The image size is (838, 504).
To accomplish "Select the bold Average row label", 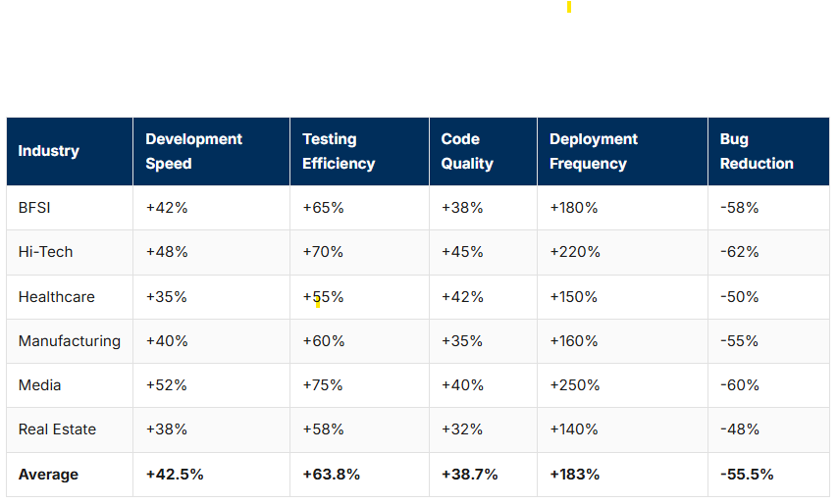I will click(48, 475).
